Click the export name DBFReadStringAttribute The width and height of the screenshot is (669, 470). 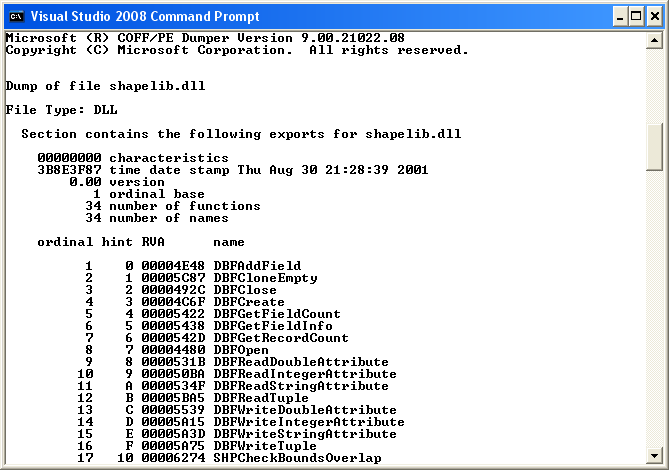coord(301,386)
